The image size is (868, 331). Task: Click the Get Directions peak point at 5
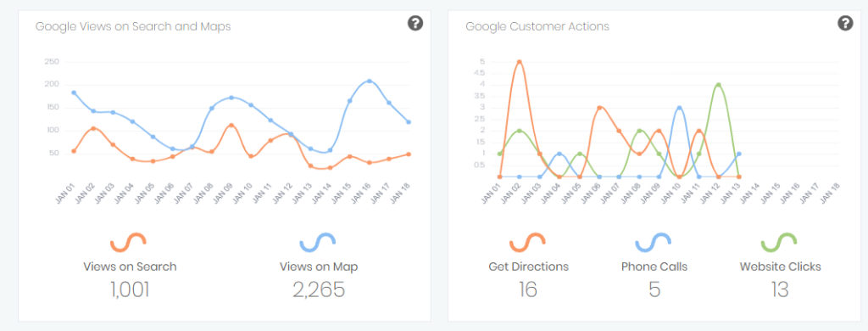[x=520, y=62]
